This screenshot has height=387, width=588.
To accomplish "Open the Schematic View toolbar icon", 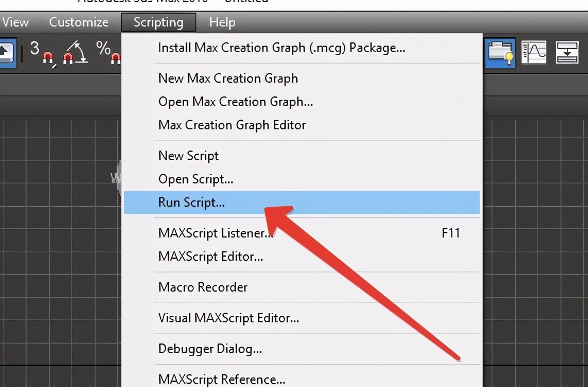I will [567, 52].
